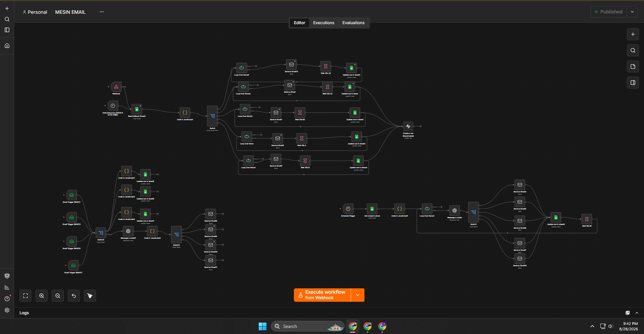Expand the Logs panel chevron
Image resolution: width=644 pixels, height=334 pixels.
tap(637, 313)
